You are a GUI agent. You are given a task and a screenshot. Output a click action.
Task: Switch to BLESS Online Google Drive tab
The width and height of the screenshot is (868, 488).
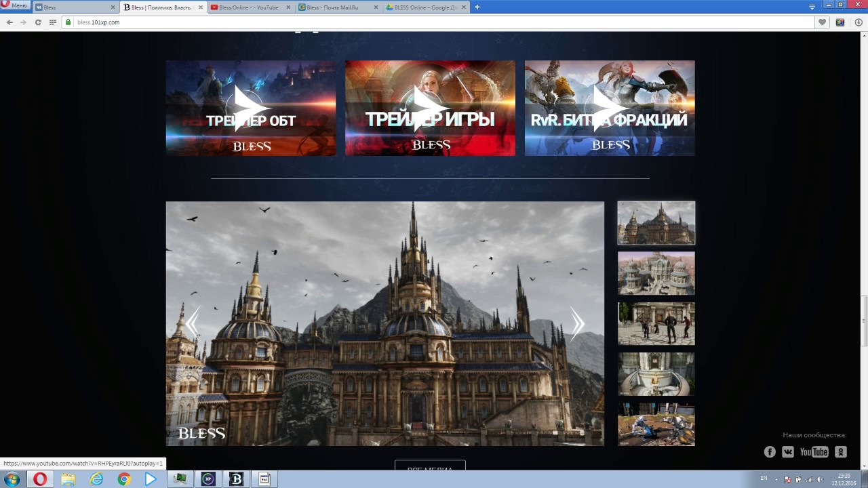click(426, 7)
